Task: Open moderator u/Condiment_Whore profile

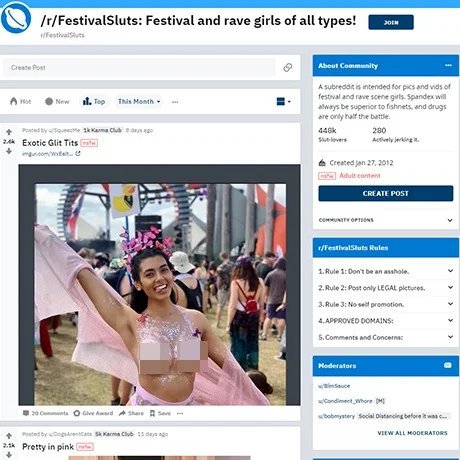Action: tap(345, 401)
